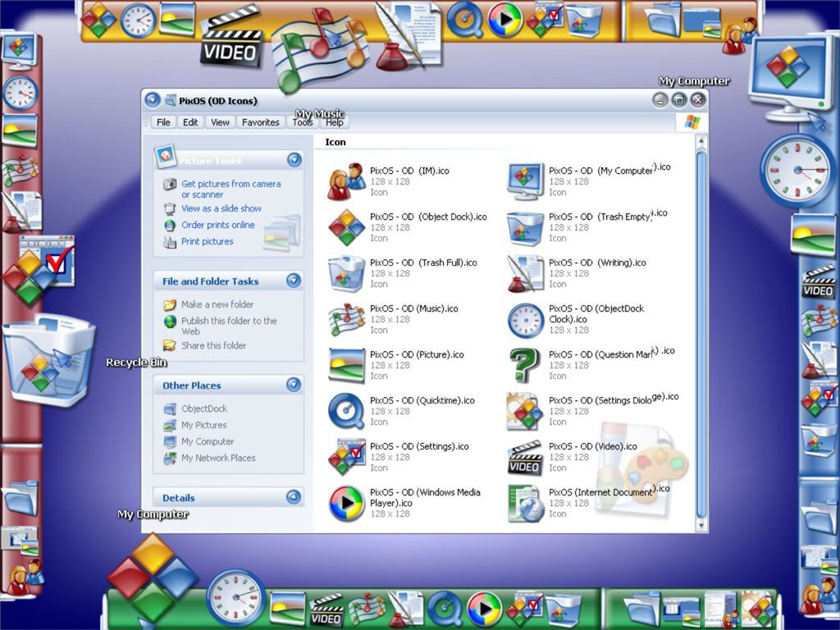Click the large clock in right dock
The image size is (840, 630).
click(798, 171)
